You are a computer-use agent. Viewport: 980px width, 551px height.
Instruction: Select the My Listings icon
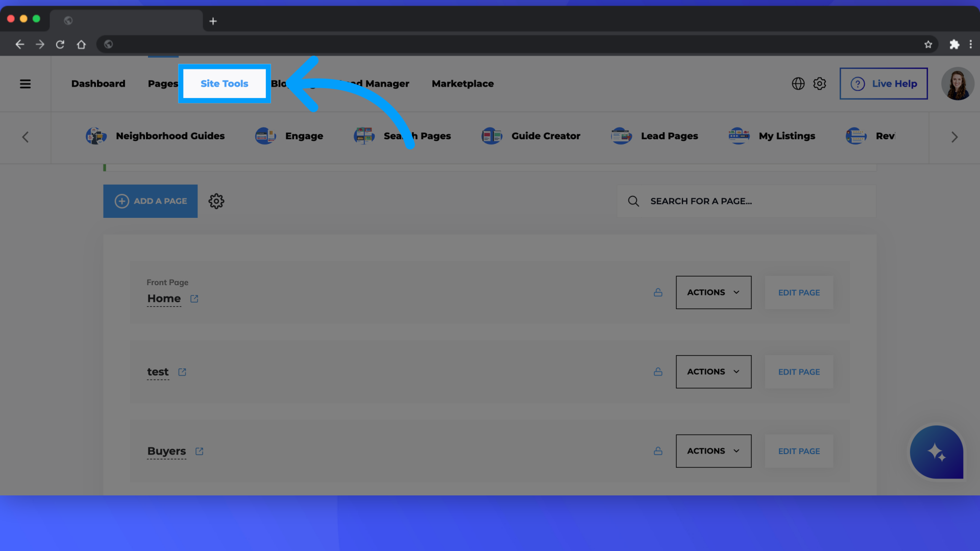coord(739,135)
